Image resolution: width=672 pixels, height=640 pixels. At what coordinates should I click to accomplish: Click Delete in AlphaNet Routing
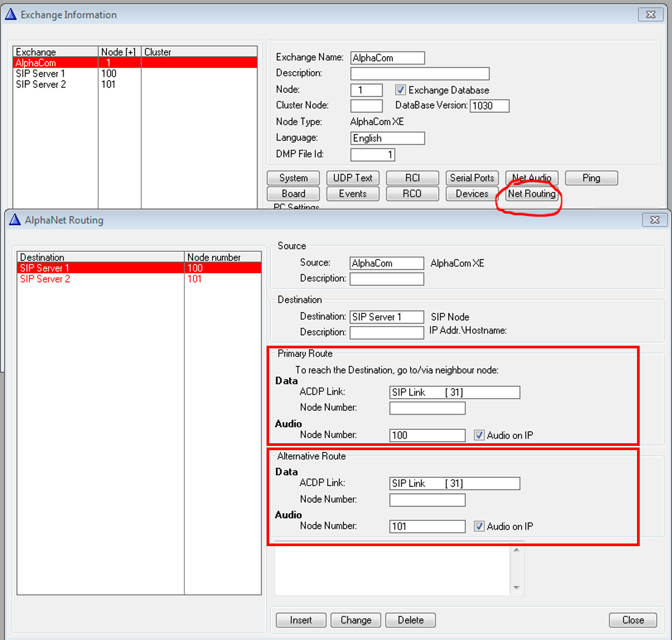tap(411, 620)
